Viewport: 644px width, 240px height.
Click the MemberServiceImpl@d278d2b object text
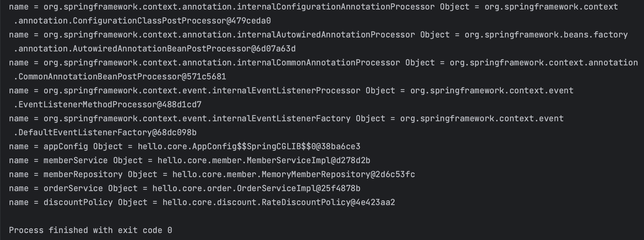(308, 160)
